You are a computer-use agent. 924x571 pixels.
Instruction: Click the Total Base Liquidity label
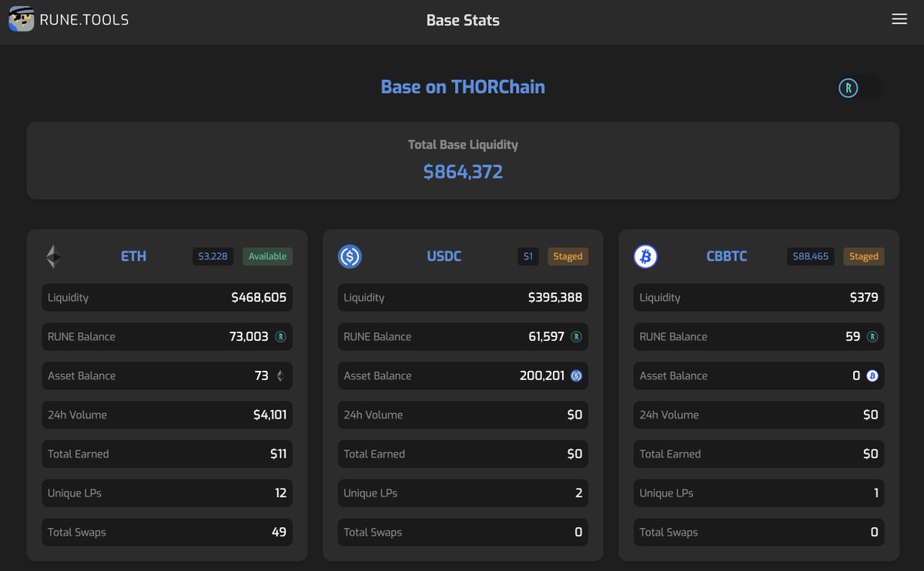point(463,145)
